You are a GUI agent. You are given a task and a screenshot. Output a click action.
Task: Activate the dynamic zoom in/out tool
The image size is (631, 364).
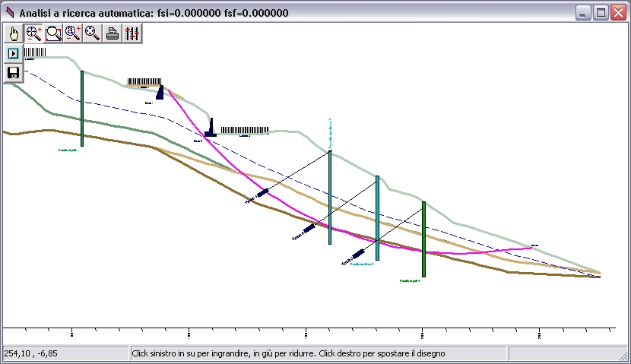point(33,33)
